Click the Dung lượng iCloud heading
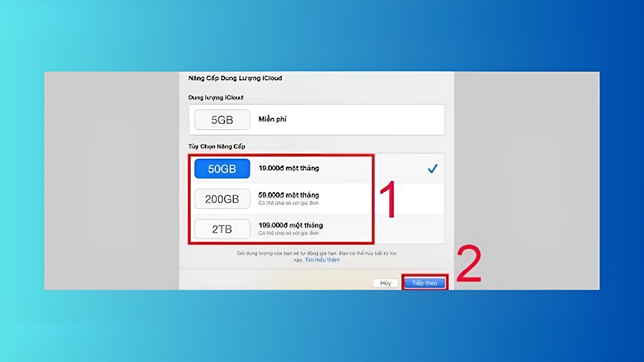The height and width of the screenshot is (362, 644). (x=216, y=98)
